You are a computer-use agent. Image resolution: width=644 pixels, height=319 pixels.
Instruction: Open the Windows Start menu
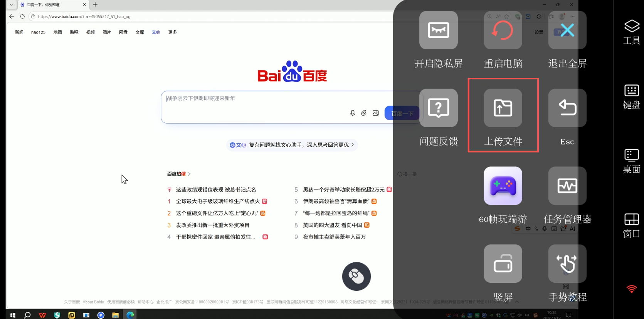coord(13,315)
